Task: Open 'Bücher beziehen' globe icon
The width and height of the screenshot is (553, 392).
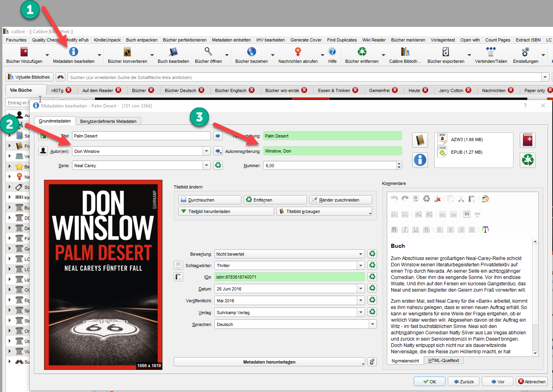Action: [x=252, y=52]
